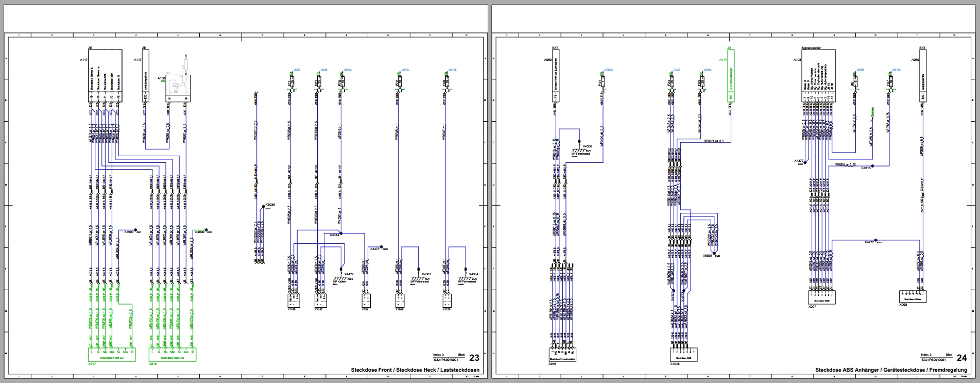Select the X254 connector symbol

click(x=366, y=300)
